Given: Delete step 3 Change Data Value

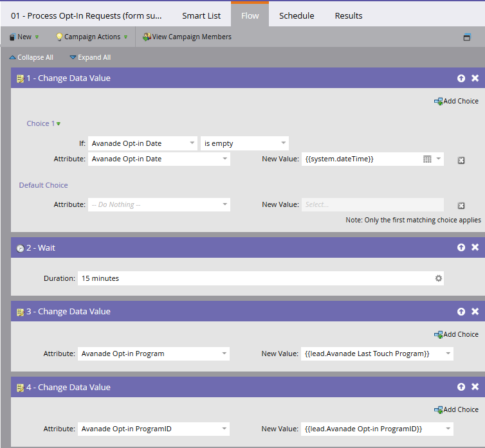Looking at the screenshot, I should coord(475,312).
